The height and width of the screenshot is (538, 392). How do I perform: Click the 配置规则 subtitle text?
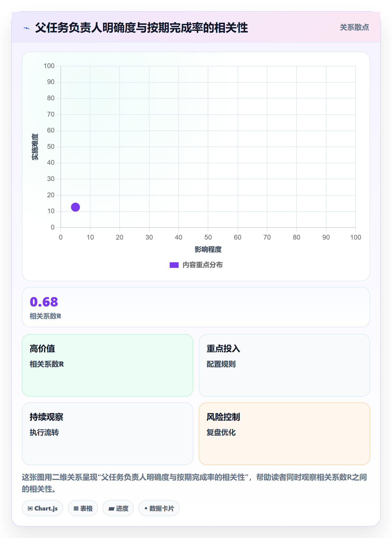pyautogui.click(x=221, y=364)
